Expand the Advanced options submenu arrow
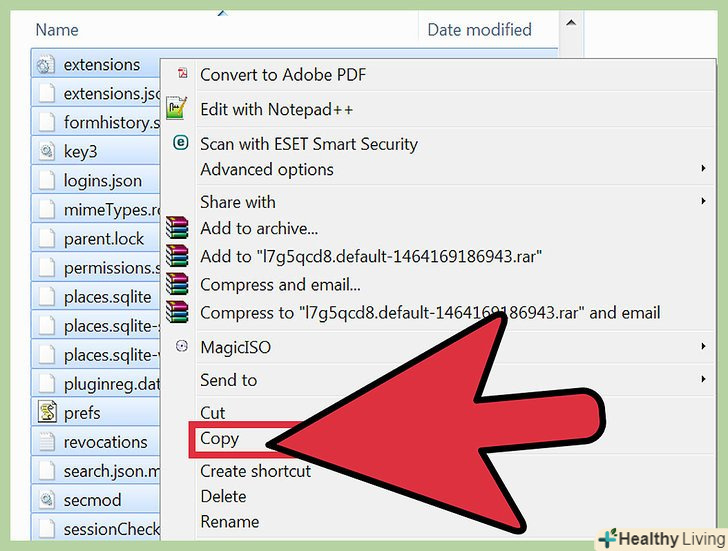This screenshot has width=728, height=551. coord(703,169)
